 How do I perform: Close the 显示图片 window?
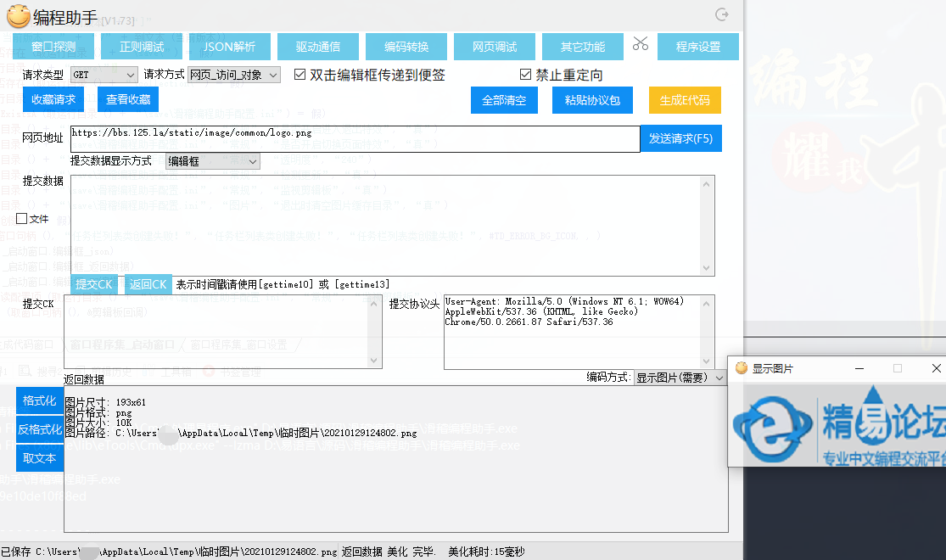[x=936, y=368]
